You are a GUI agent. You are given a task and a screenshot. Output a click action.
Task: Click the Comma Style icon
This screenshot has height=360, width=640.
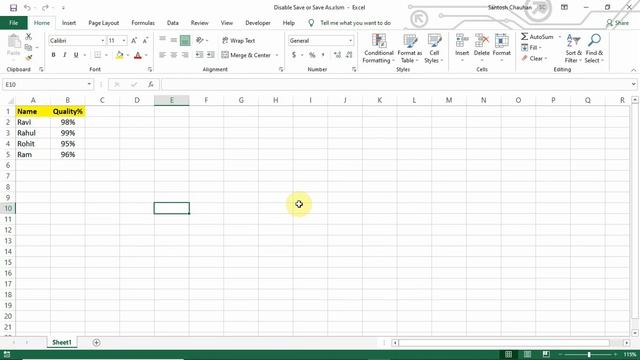[323, 55]
